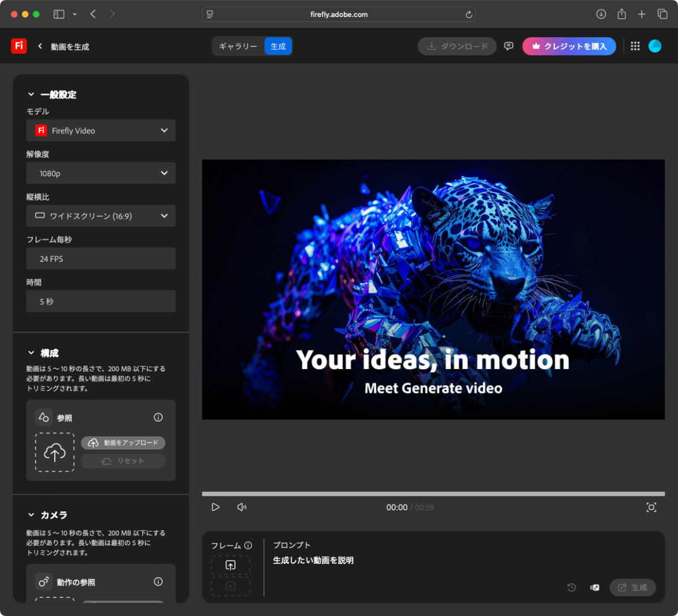
Task: Toggle the Safari sidebar
Action: pyautogui.click(x=59, y=14)
